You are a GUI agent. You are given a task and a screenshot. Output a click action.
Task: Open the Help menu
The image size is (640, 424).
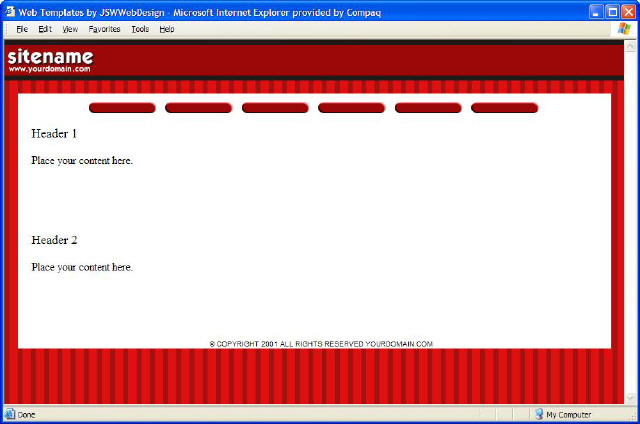(167, 29)
